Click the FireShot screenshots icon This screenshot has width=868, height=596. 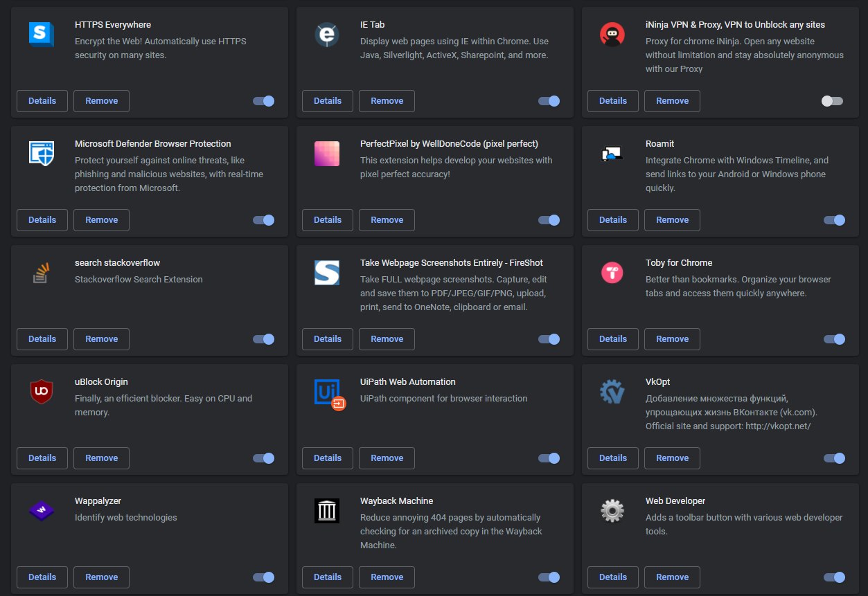327,273
